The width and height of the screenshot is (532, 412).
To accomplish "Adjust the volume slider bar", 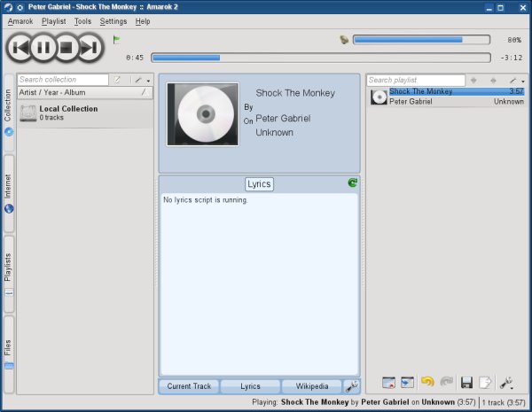I will coord(421,40).
